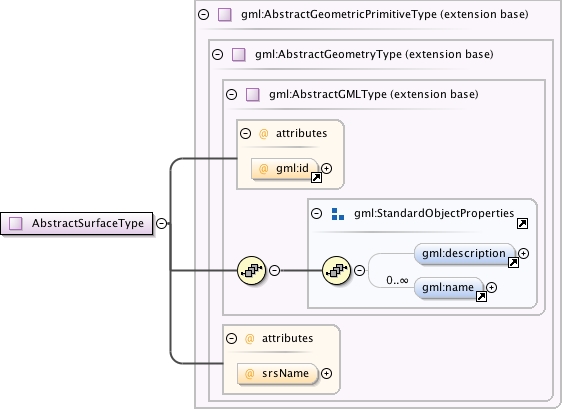Collapse gml:AbstractGeometryType extension base
563x410 pixels.
pos(218,55)
